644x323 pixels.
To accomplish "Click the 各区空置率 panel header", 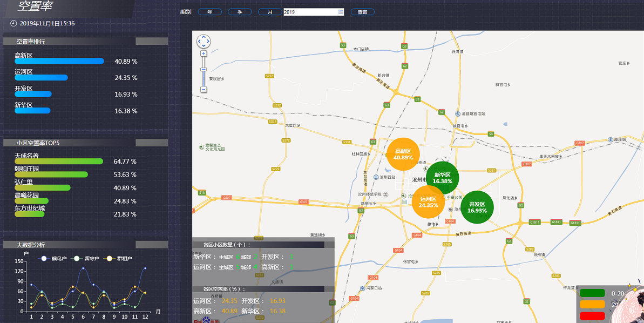I will click(x=263, y=289).
